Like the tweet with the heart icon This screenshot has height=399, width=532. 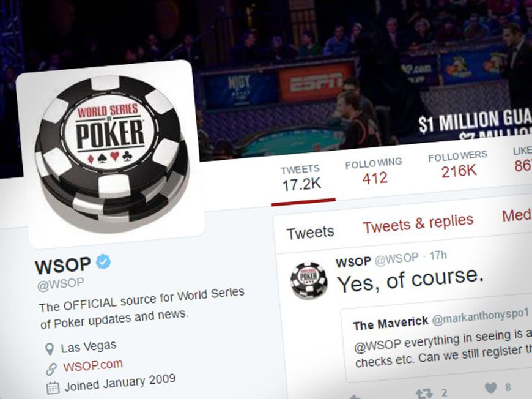point(490,388)
